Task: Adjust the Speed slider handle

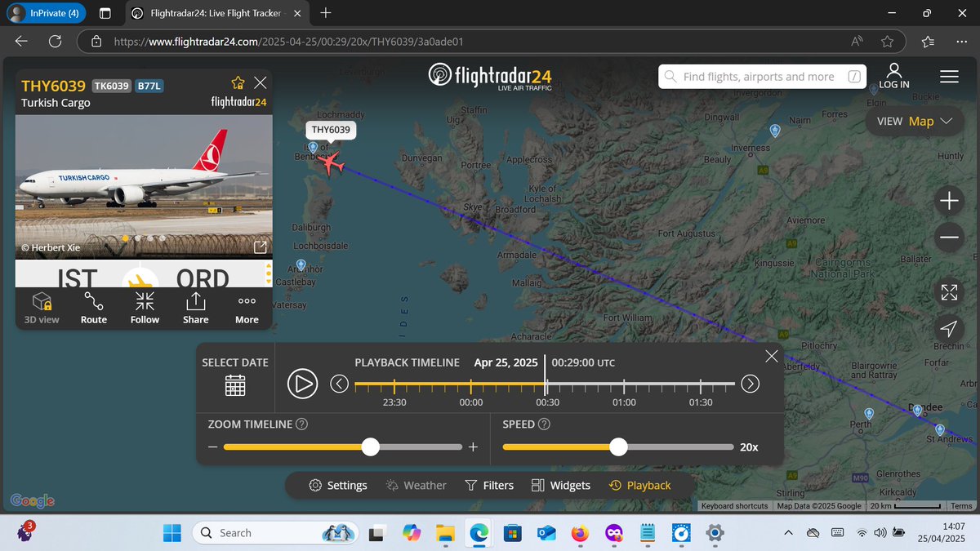Action: [618, 447]
